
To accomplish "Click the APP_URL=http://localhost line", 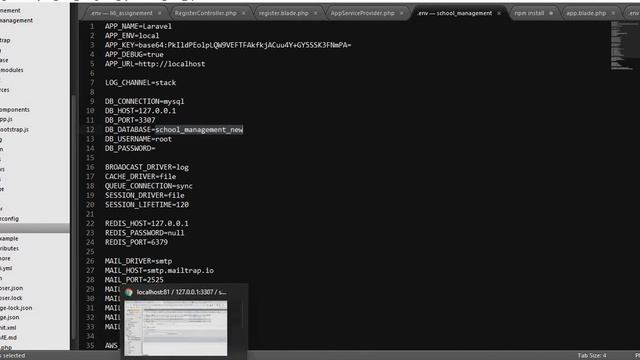I will point(155,64).
